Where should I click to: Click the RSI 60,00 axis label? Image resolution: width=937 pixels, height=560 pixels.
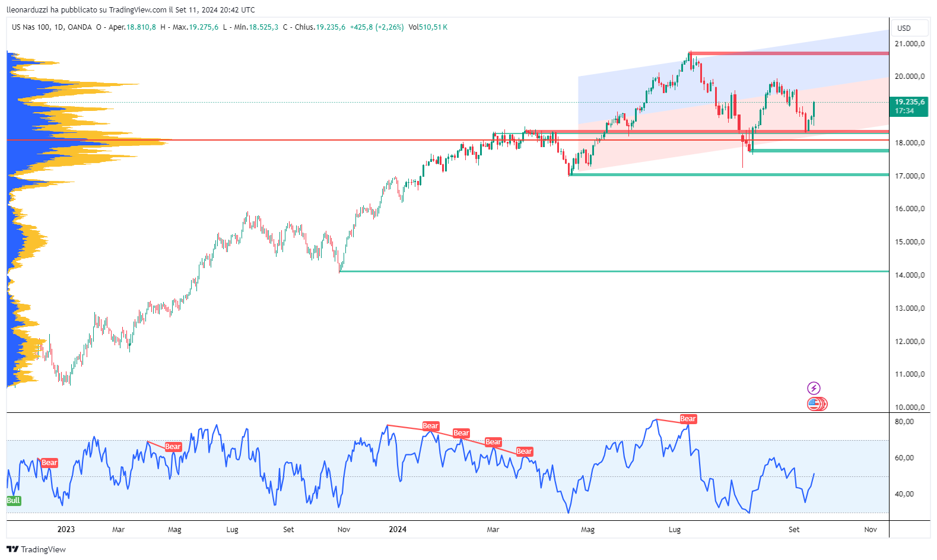tap(904, 458)
